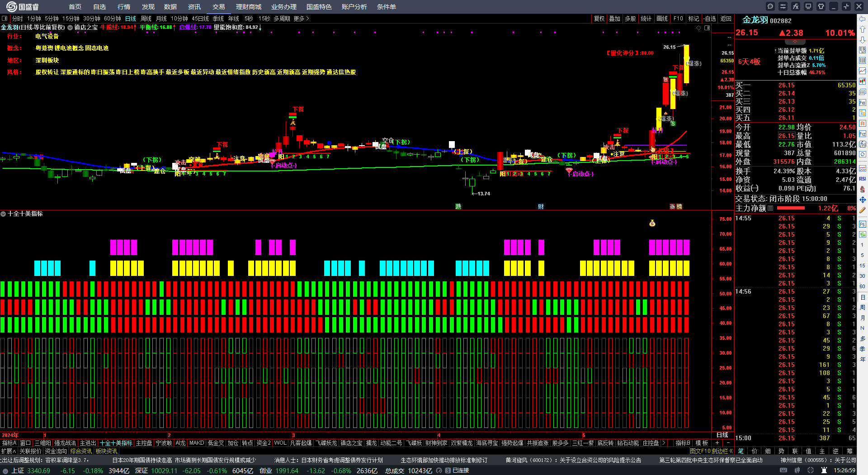Click the crosshair target icon in status bar

tap(811, 470)
